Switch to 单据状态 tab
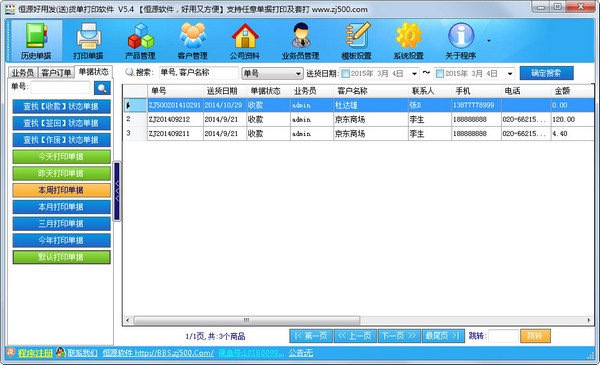 pyautogui.click(x=94, y=72)
